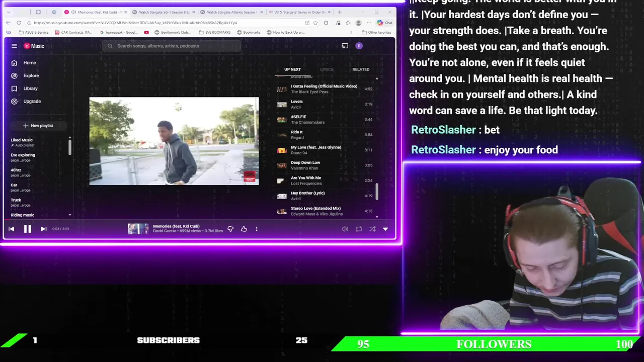Click the volume speaker icon

[345, 229]
